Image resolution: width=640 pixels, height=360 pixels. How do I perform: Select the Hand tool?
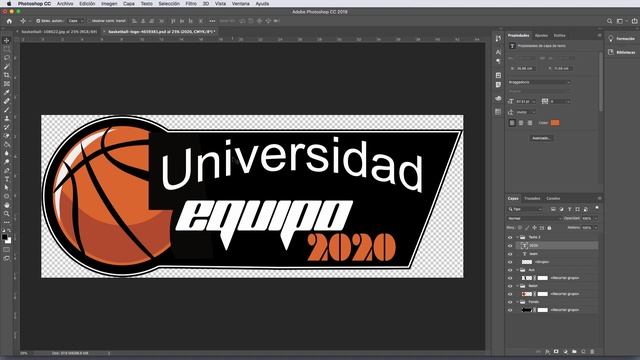pyautogui.click(x=7, y=205)
